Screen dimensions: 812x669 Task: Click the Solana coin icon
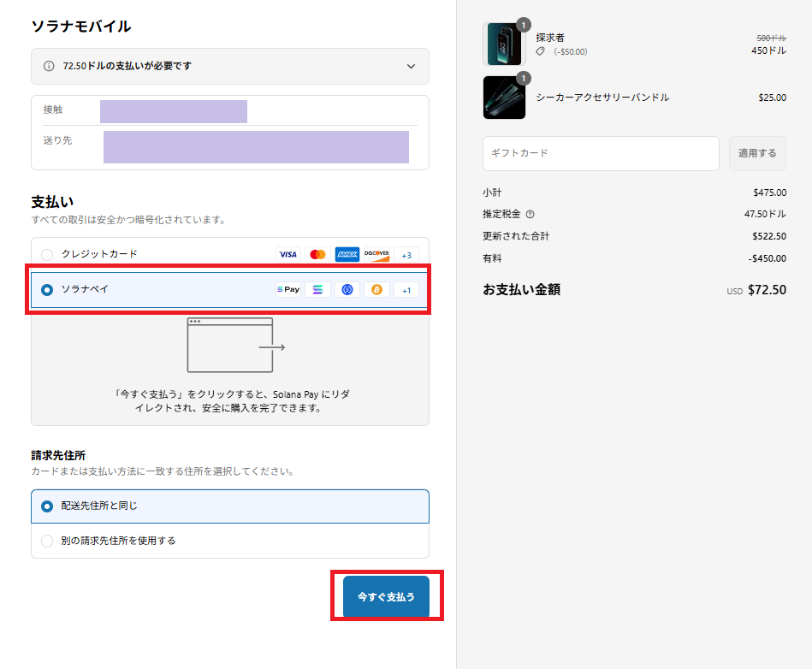click(x=317, y=289)
